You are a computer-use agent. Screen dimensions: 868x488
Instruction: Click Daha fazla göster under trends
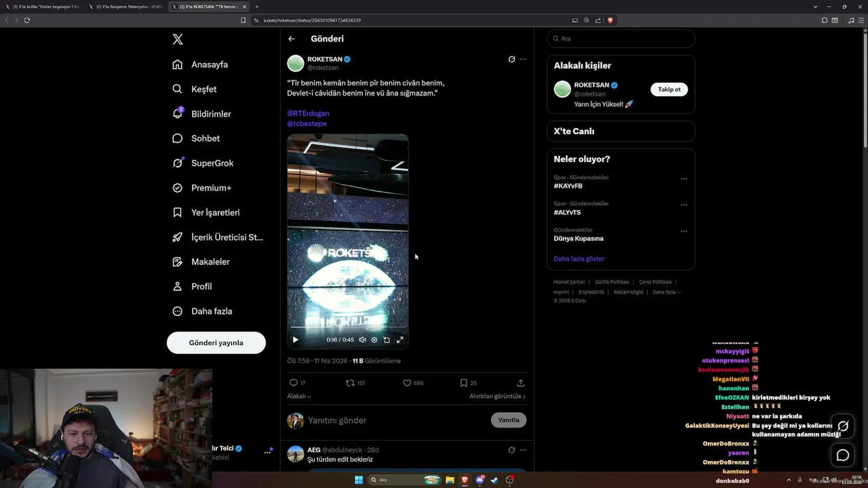click(x=579, y=259)
